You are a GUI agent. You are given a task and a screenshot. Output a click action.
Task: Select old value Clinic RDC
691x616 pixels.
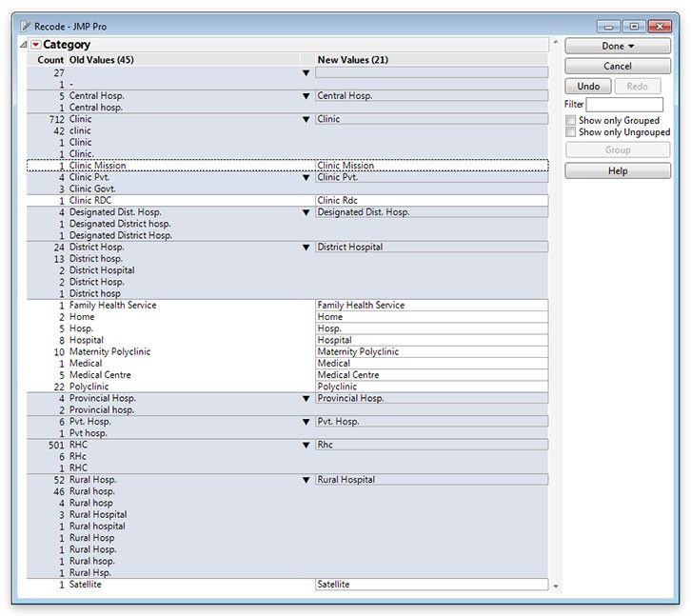[90, 200]
